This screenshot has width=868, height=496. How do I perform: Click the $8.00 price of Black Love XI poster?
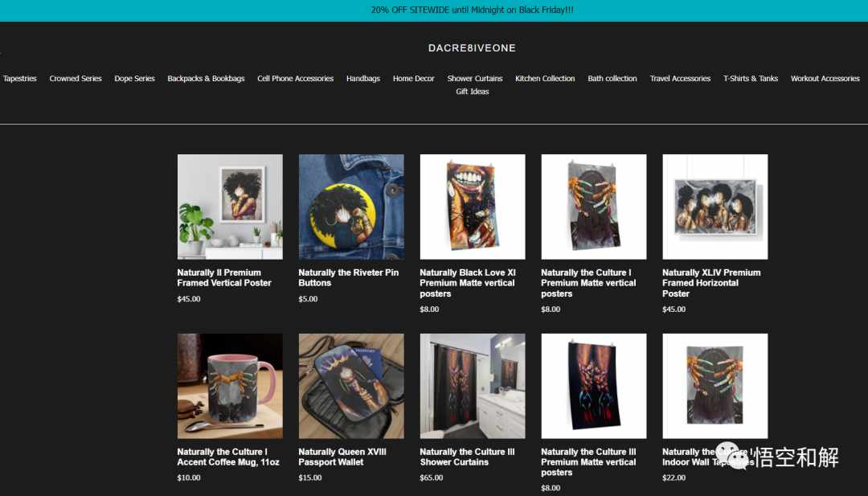[x=429, y=309]
